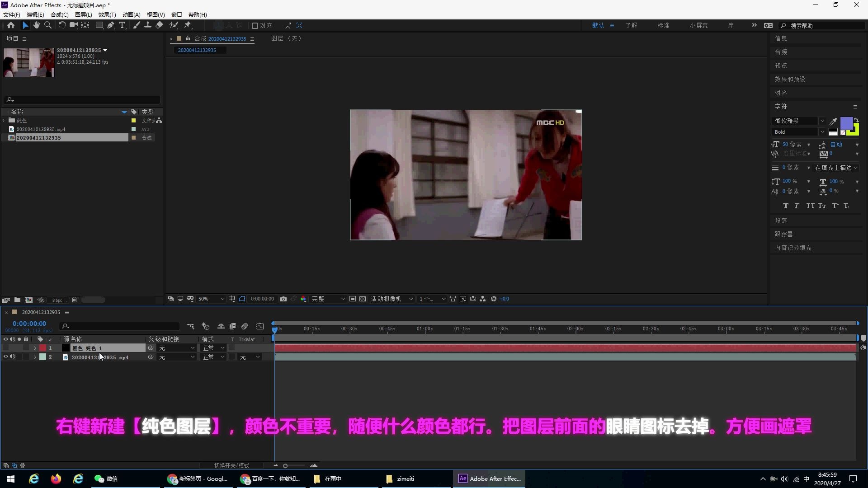Select the Hand tool
Viewport: 868px width, 488px height.
click(x=37, y=25)
